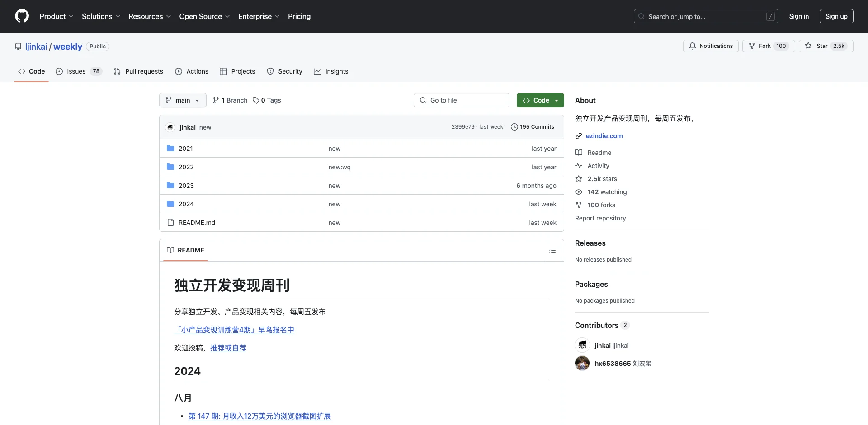Image resolution: width=868 pixels, height=425 pixels.
Task: Fork the repository with Fork button
Action: point(769,46)
